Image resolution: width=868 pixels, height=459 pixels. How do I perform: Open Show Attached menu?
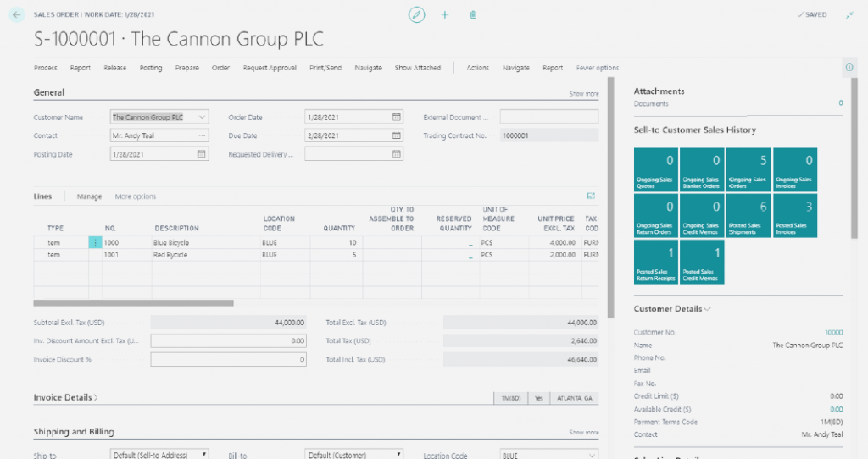click(418, 68)
